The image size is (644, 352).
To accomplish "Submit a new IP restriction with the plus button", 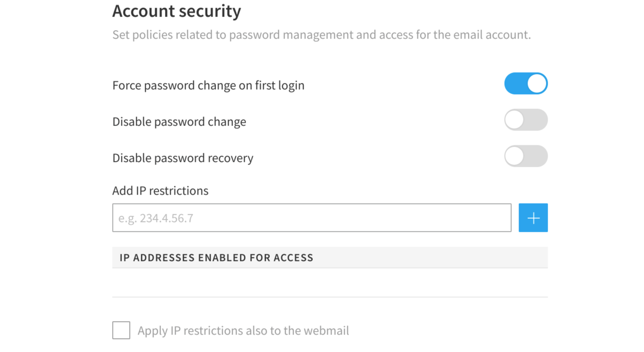I will (533, 217).
